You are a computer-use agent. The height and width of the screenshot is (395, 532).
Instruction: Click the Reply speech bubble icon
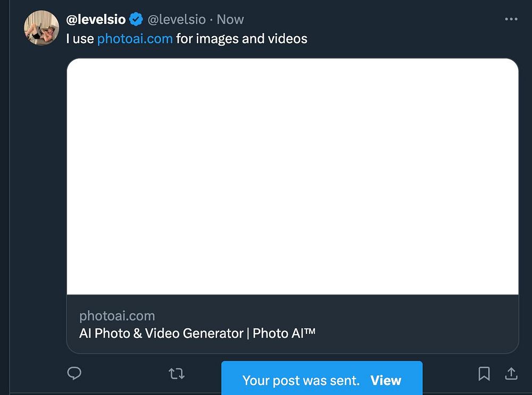pyautogui.click(x=74, y=374)
